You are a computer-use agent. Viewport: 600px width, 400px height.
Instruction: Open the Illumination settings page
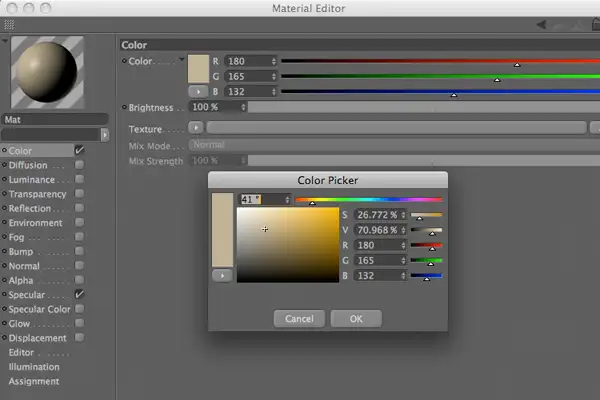point(34,367)
